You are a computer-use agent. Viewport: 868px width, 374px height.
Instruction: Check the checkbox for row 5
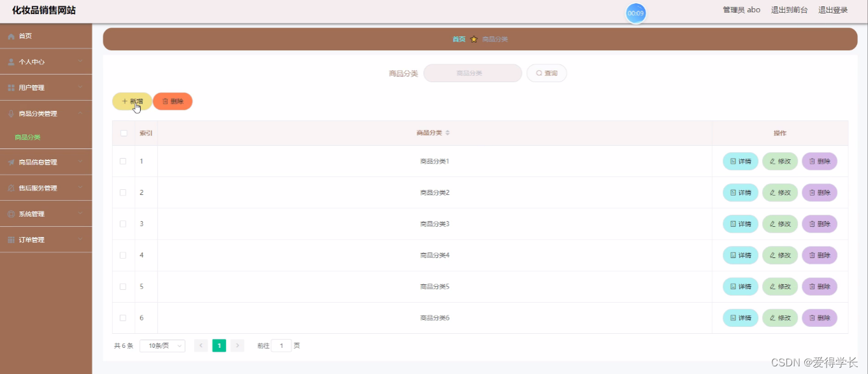pyautogui.click(x=123, y=286)
